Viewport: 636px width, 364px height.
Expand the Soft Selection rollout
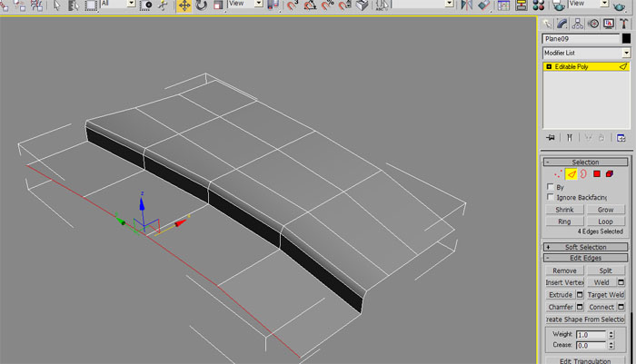coord(586,247)
